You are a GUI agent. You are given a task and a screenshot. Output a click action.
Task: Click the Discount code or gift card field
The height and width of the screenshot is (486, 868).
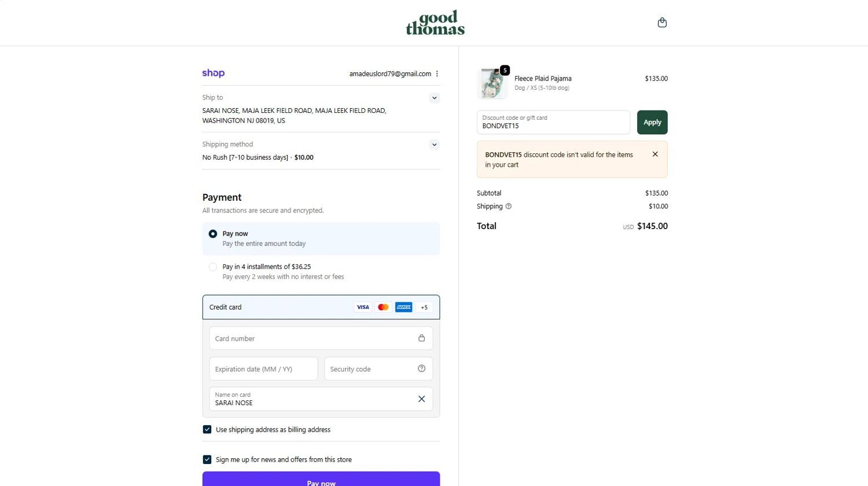coord(553,122)
